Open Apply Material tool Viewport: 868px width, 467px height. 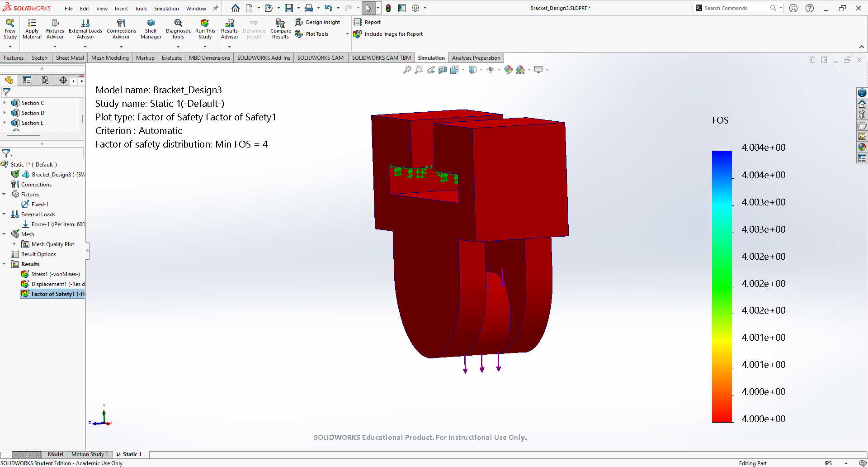[32, 29]
